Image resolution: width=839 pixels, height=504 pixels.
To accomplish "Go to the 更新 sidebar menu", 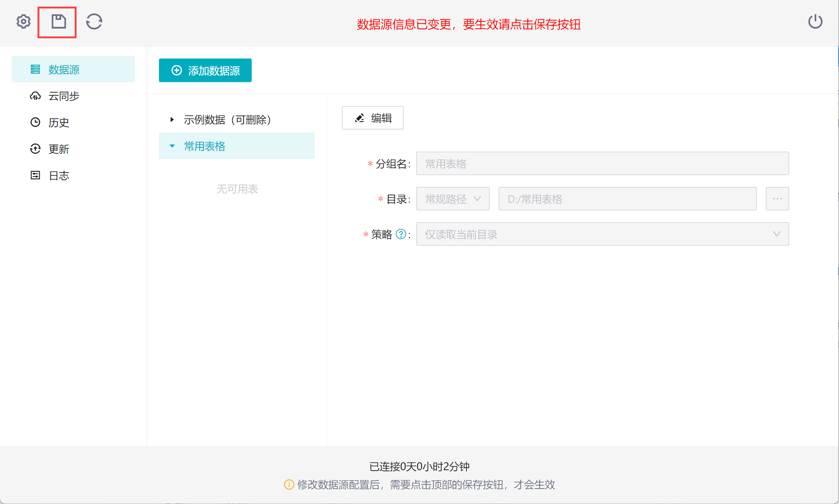I will (59, 149).
